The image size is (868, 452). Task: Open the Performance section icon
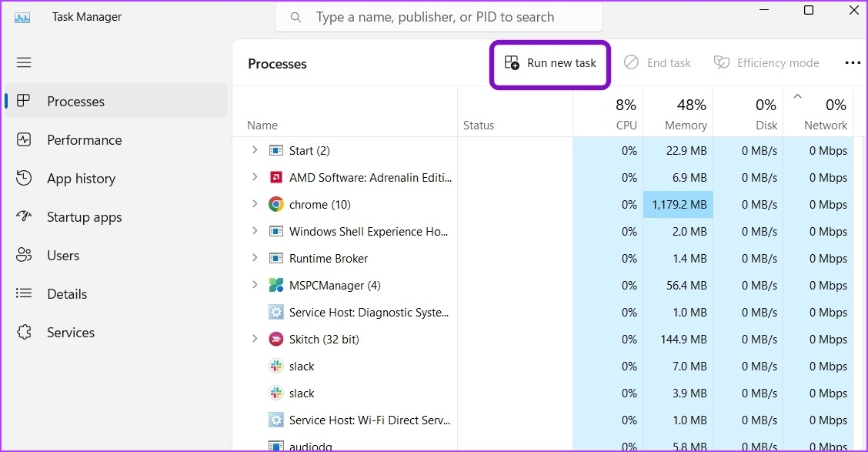(x=24, y=139)
